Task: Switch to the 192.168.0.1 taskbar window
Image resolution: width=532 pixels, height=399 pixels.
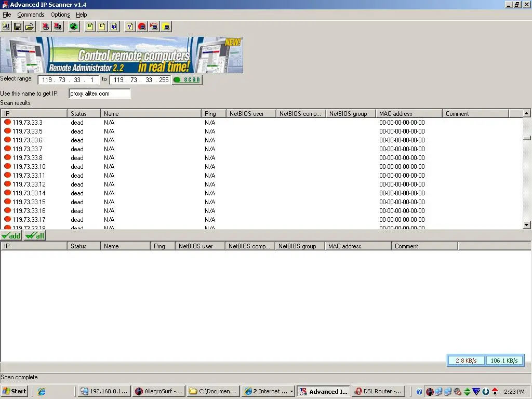Action: pyautogui.click(x=104, y=391)
